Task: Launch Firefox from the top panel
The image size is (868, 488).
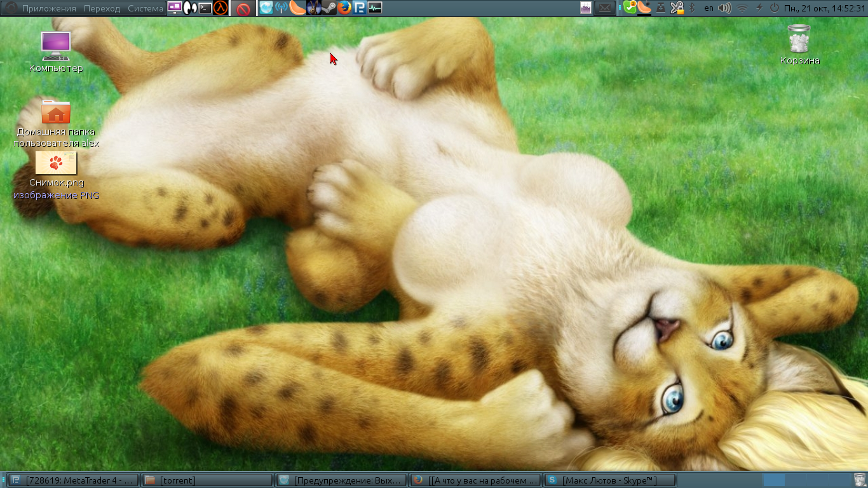Action: (344, 8)
